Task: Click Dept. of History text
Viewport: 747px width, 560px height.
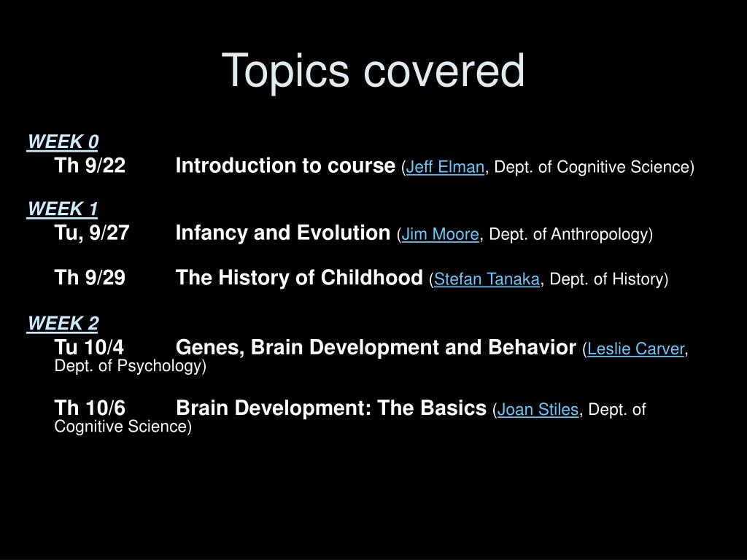Action: click(606, 279)
